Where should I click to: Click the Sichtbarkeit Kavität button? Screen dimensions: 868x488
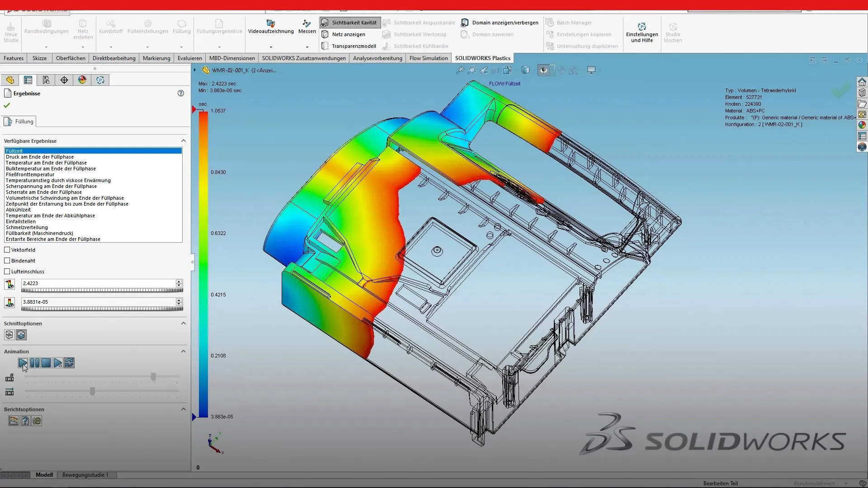(x=349, y=22)
